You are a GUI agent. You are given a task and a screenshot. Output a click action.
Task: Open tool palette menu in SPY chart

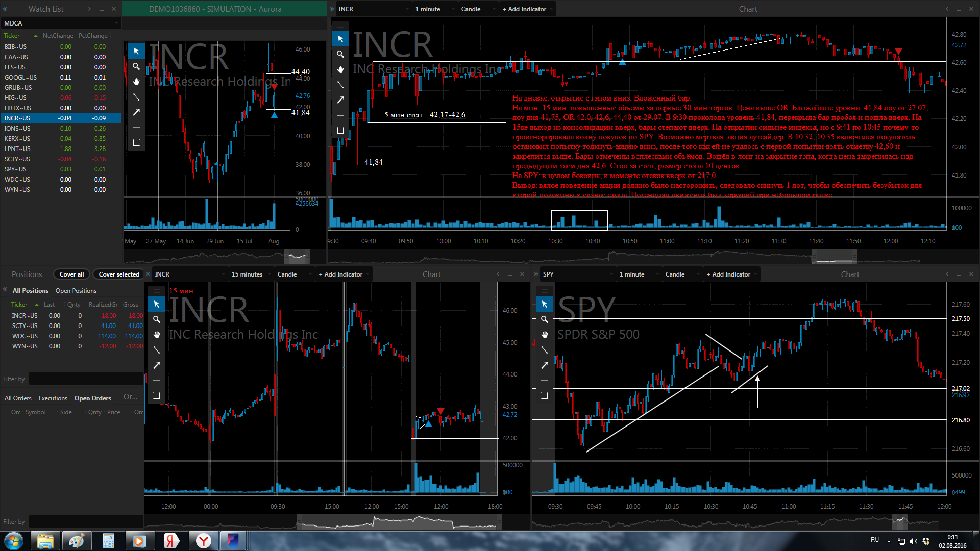pos(545,290)
